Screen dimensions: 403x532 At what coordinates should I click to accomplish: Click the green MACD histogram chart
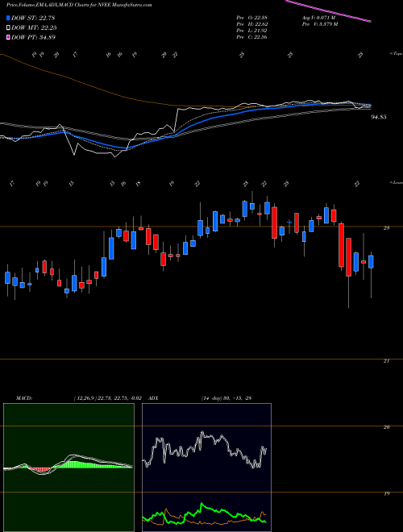point(69,468)
